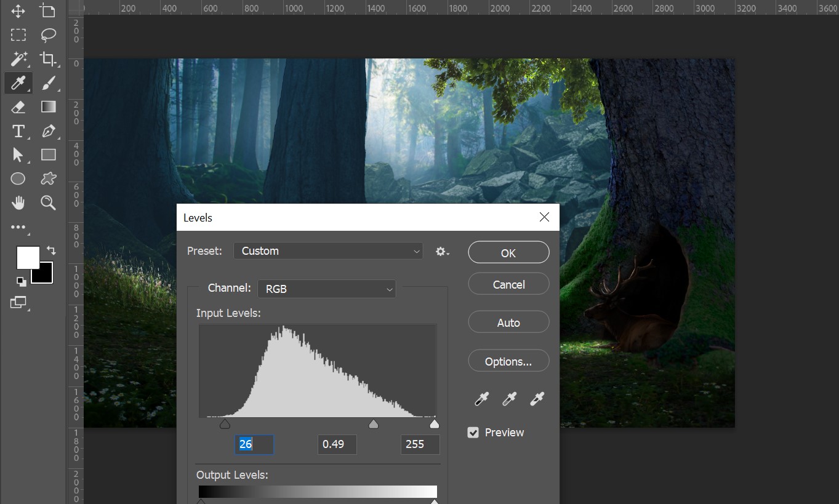The height and width of the screenshot is (504, 839).
Task: Select the Rectangular Marquee tool
Action: point(18,34)
